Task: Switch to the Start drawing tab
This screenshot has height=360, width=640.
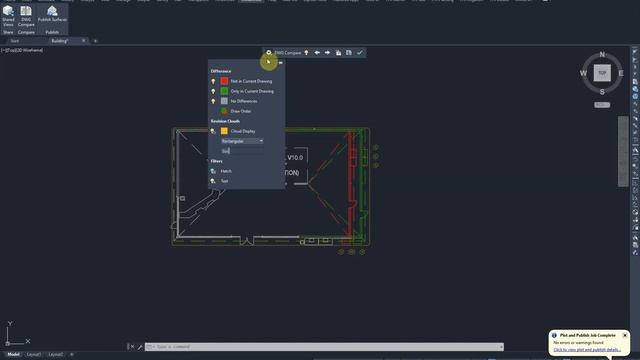Action: 15,41
